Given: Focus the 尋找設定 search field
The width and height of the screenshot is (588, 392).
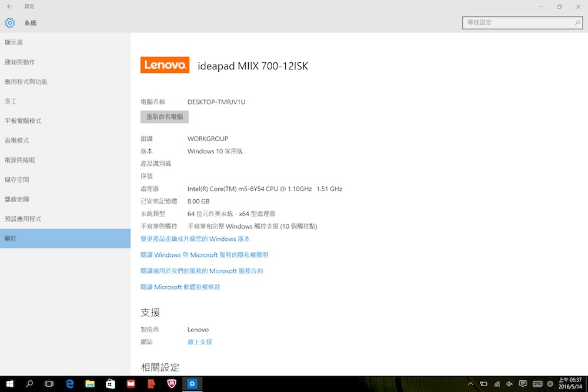Looking at the screenshot, I should click(x=522, y=23).
